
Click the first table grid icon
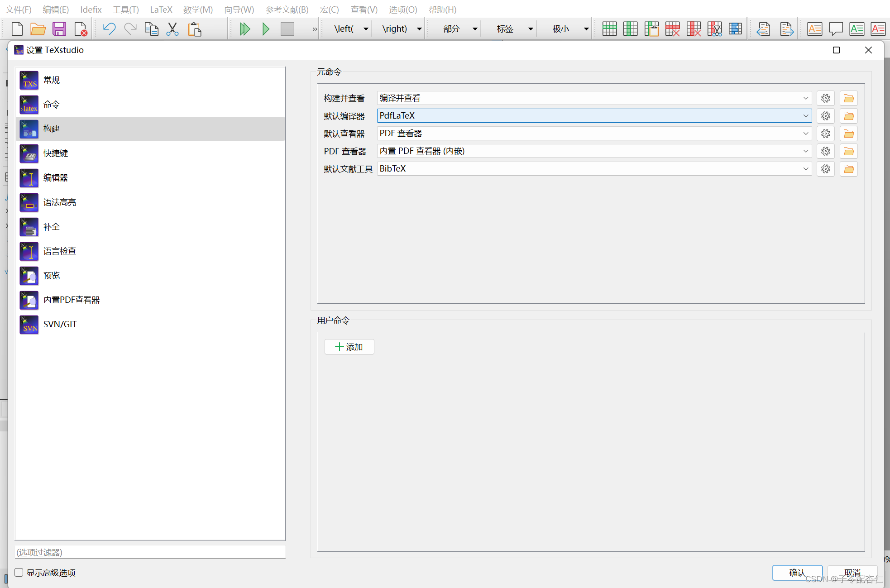pos(609,29)
